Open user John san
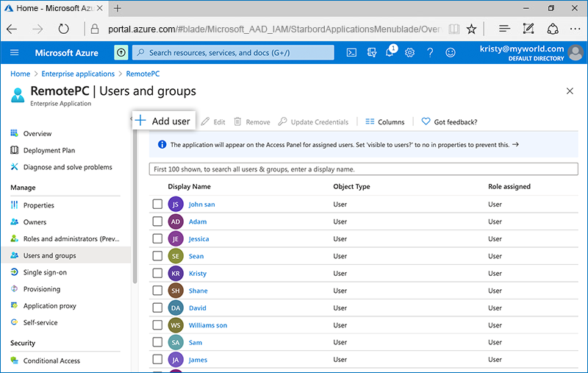 (x=201, y=204)
